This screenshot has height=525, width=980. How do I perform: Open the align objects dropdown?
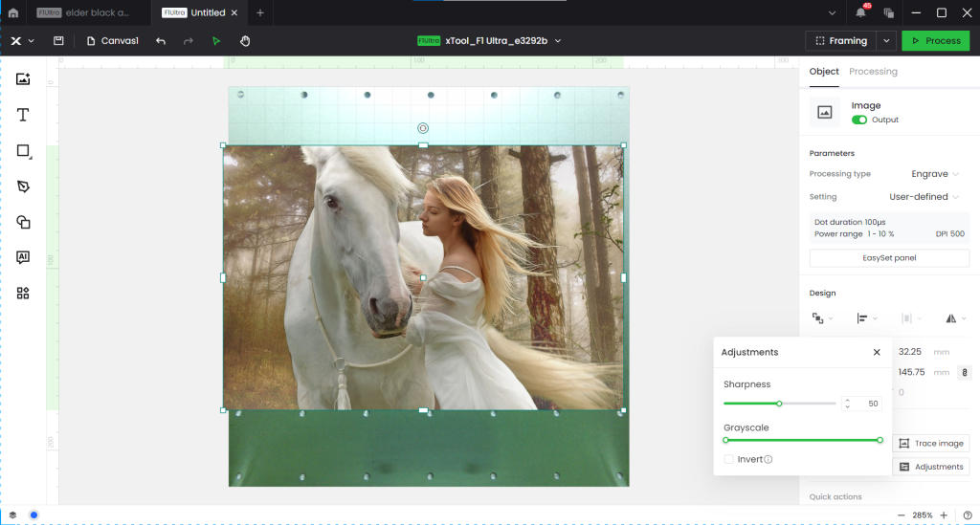(x=866, y=318)
